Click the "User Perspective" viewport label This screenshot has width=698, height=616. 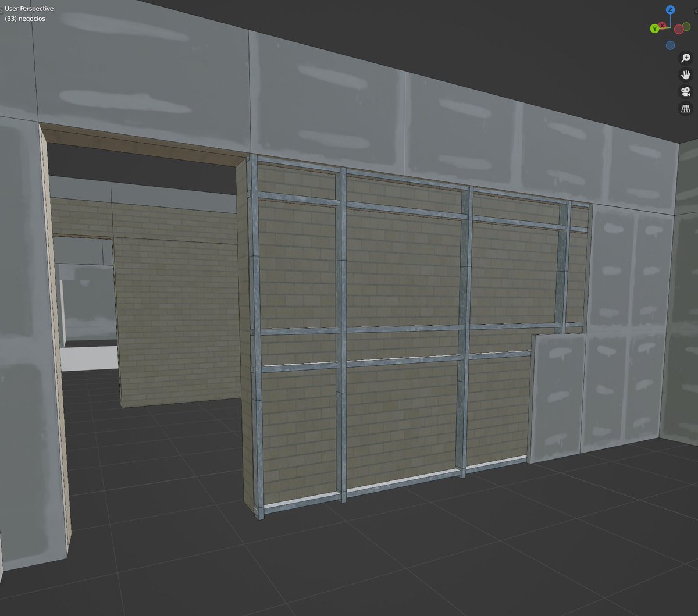point(29,9)
